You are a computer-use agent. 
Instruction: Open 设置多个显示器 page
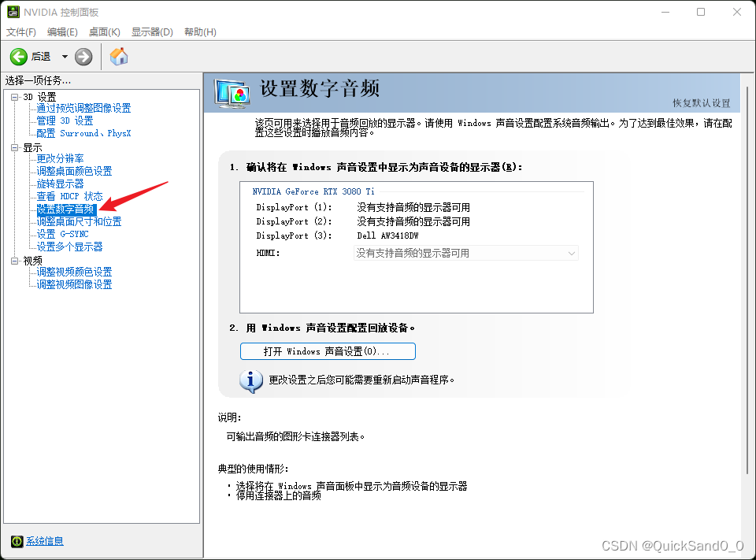(x=69, y=247)
